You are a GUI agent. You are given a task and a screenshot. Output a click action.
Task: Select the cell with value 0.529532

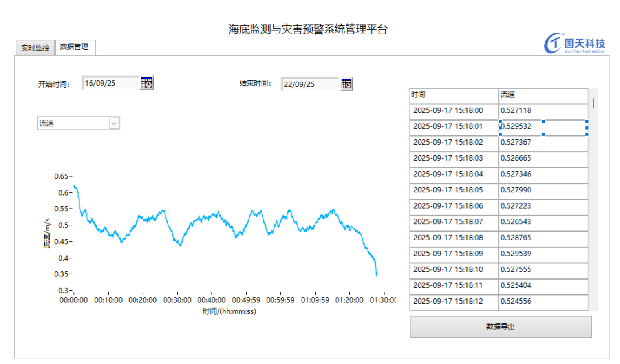pos(543,126)
